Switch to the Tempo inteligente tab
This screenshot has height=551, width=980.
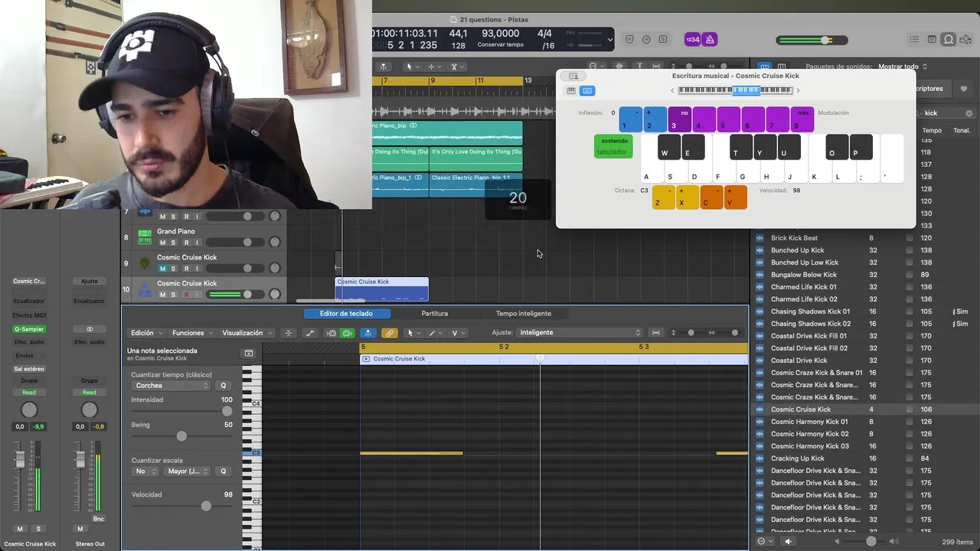click(x=523, y=313)
